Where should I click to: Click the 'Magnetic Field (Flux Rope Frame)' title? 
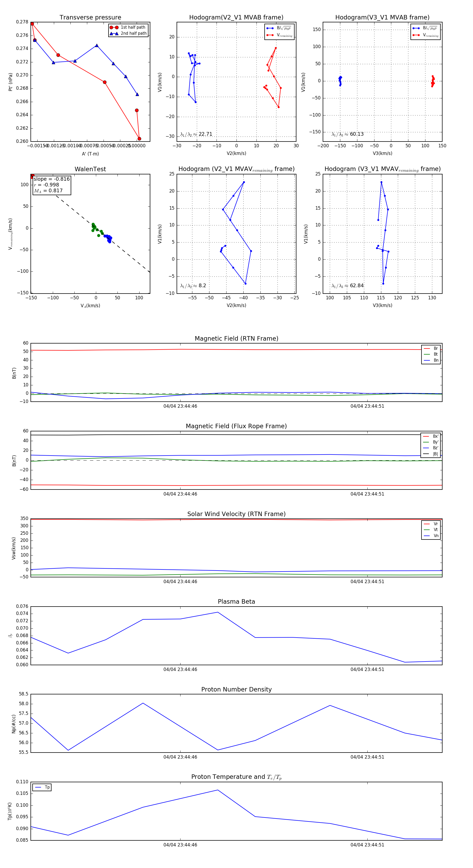(236, 426)
